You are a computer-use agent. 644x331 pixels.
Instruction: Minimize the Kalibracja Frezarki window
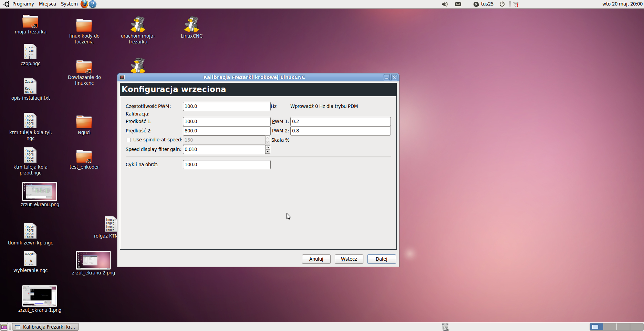click(x=387, y=77)
